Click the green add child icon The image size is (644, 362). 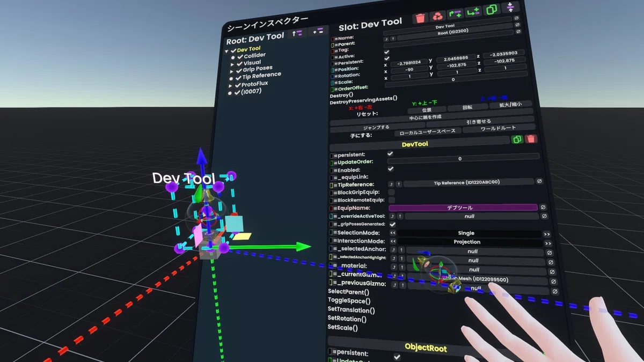point(473,12)
